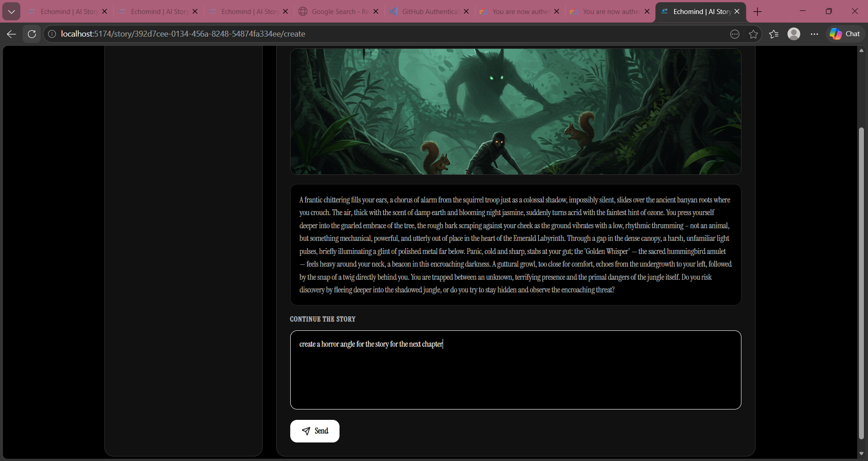The width and height of the screenshot is (868, 461).
Task: Click the scrollbar down arrow
Action: point(861,453)
